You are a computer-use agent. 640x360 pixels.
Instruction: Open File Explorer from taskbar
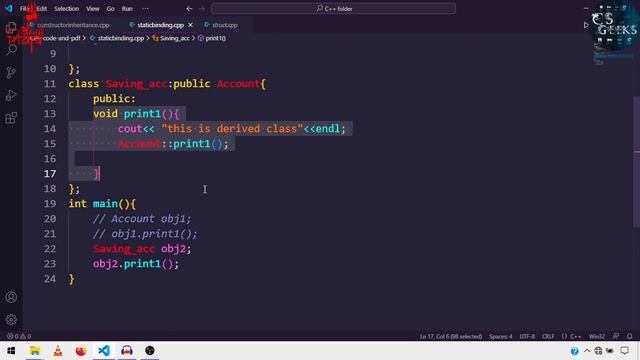35,351
